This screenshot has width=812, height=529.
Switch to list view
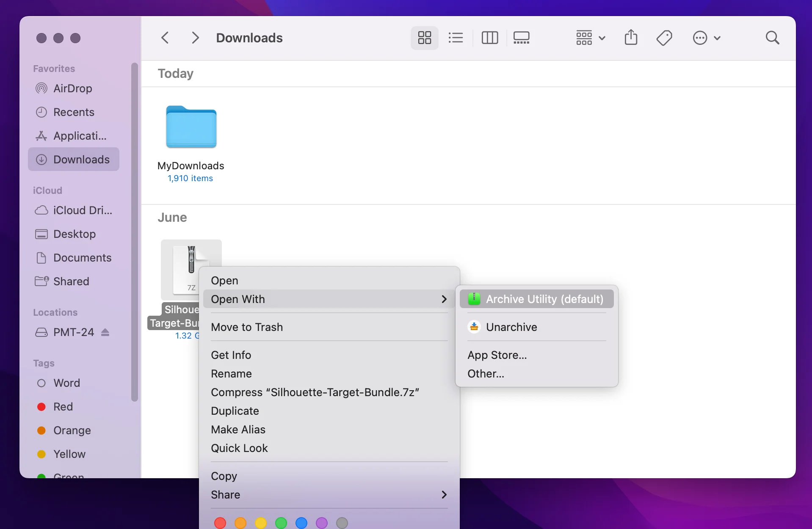coord(456,38)
